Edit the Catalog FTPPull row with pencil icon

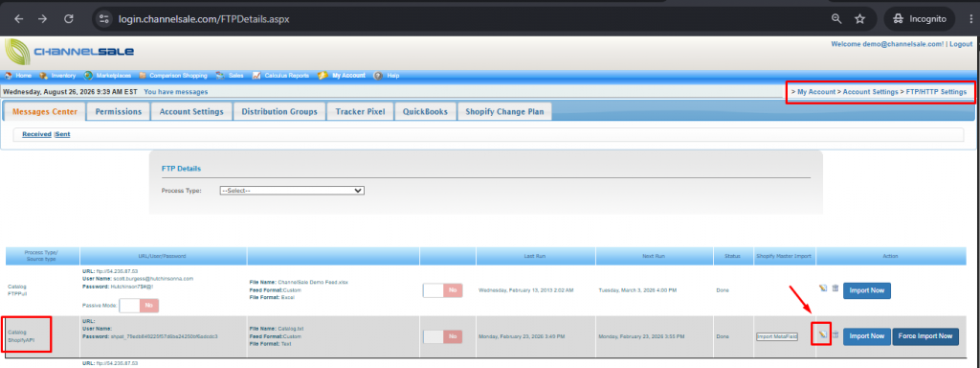(x=822, y=288)
